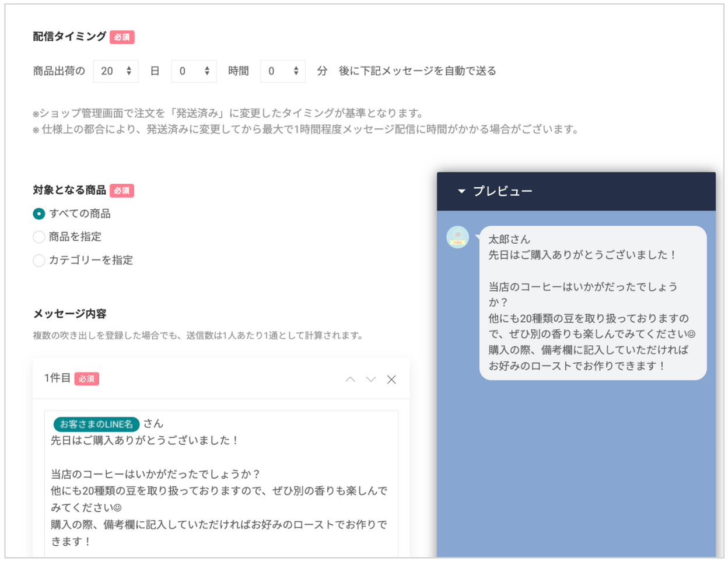Click the 必須 badge beside 配信タイミング
The width and height of the screenshot is (728, 565).
(x=122, y=37)
